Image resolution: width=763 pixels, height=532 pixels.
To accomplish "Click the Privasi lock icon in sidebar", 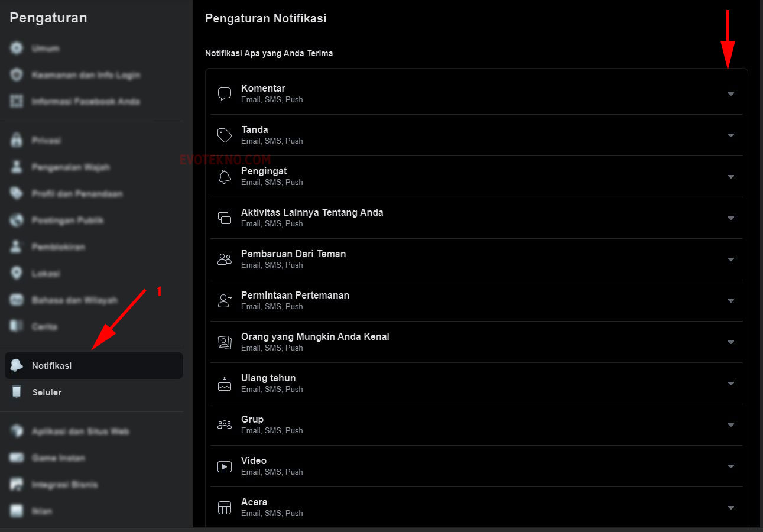I will pos(17,141).
